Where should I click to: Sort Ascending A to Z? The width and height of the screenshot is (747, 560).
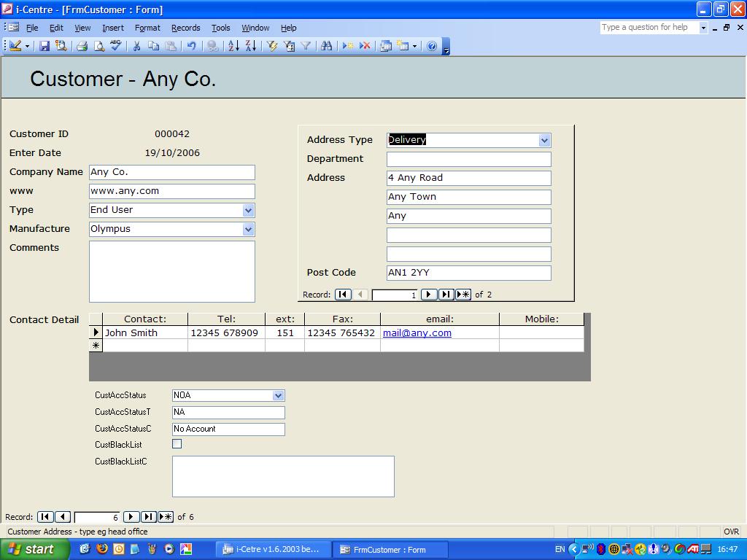233,46
